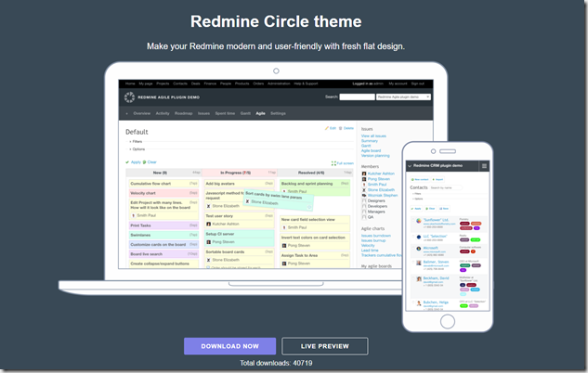Click the Clear reload icon
Viewport: 588px width, 373px height.
pyautogui.click(x=144, y=162)
